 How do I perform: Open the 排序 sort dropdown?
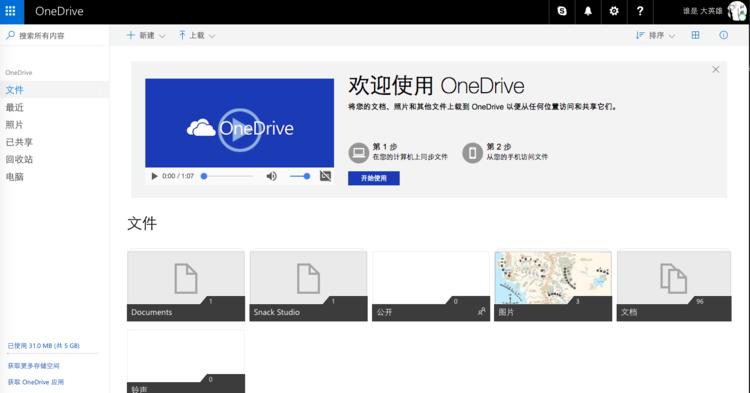point(655,35)
